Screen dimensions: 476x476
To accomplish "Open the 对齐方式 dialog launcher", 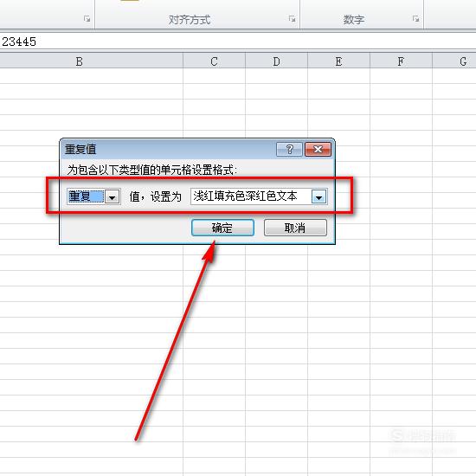I will (292, 19).
